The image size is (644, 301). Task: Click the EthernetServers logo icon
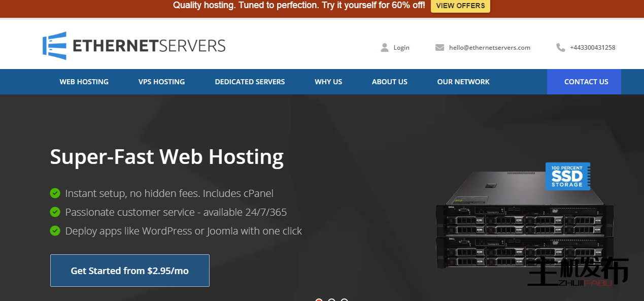point(55,46)
